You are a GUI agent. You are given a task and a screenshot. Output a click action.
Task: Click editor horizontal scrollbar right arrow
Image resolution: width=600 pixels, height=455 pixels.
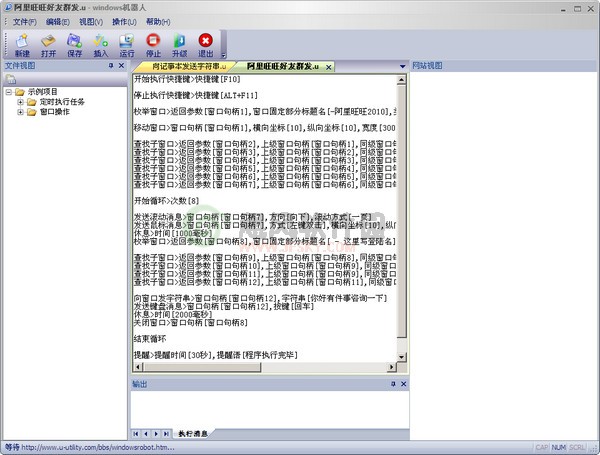[391, 367]
